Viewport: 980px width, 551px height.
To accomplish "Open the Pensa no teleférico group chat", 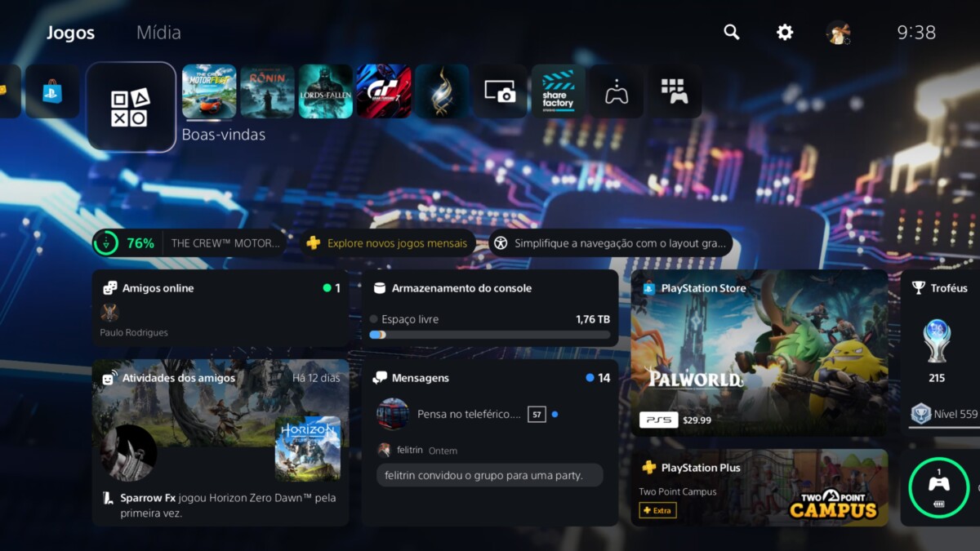I will tap(490, 414).
